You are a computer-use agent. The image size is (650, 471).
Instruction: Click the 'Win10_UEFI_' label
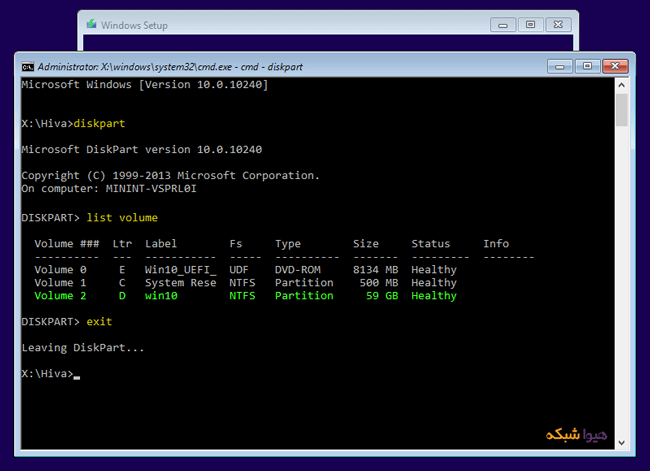180,270
